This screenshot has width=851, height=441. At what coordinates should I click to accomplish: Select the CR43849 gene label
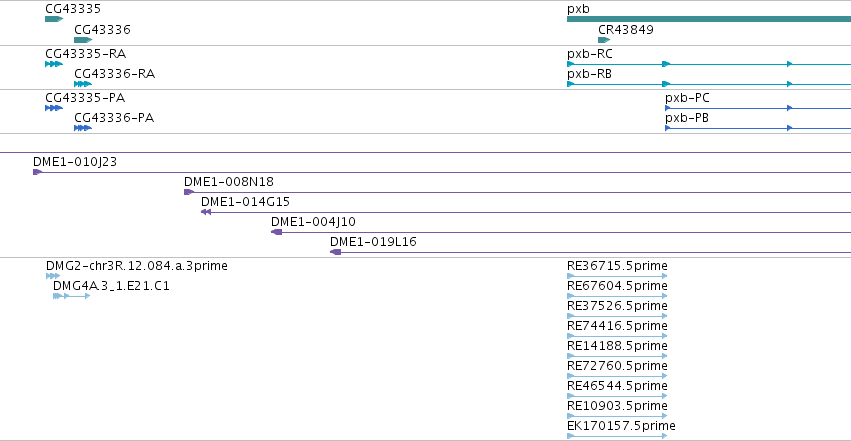point(626,29)
